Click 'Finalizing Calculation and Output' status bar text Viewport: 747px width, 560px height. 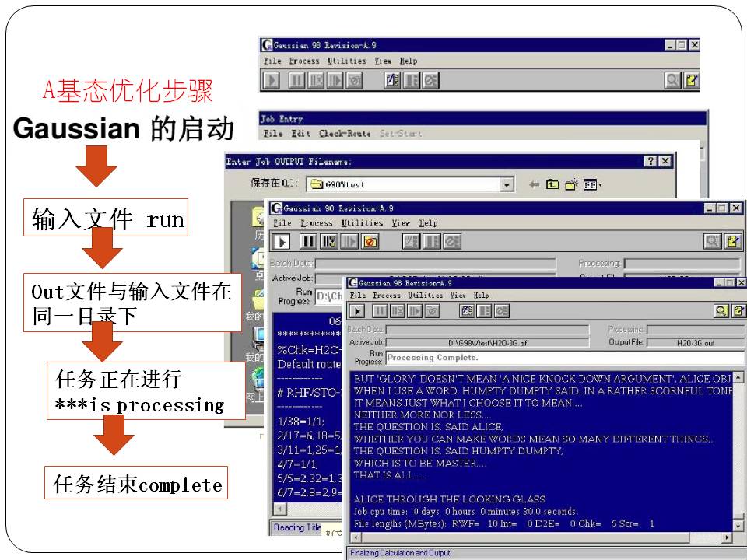[400, 553]
